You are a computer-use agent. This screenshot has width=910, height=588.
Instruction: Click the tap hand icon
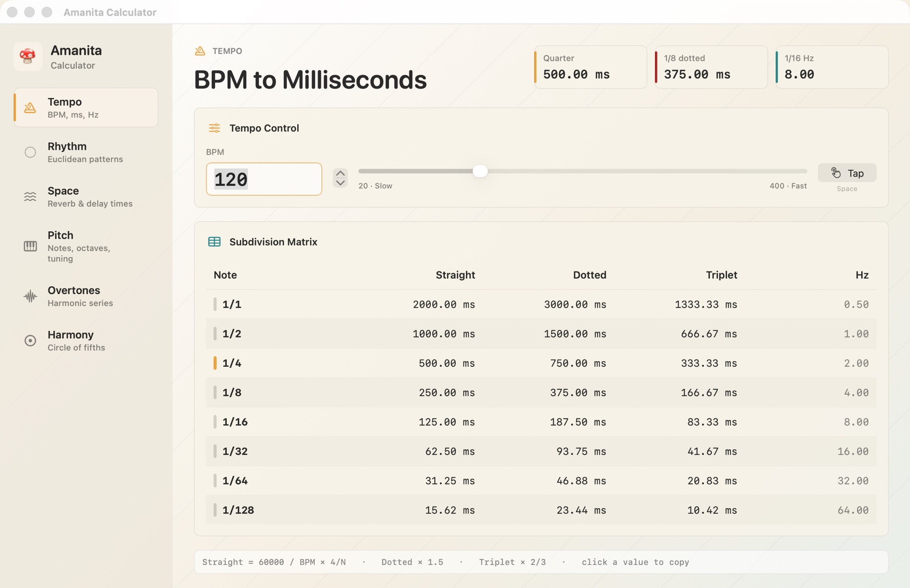(x=836, y=173)
